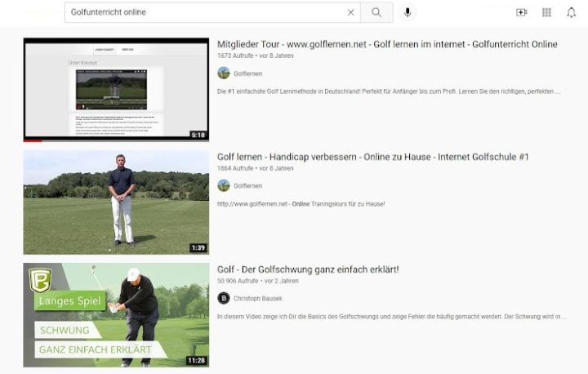The width and height of the screenshot is (588, 374).
Task: Click Golflernen channel avatar on second result
Action: pyautogui.click(x=224, y=185)
